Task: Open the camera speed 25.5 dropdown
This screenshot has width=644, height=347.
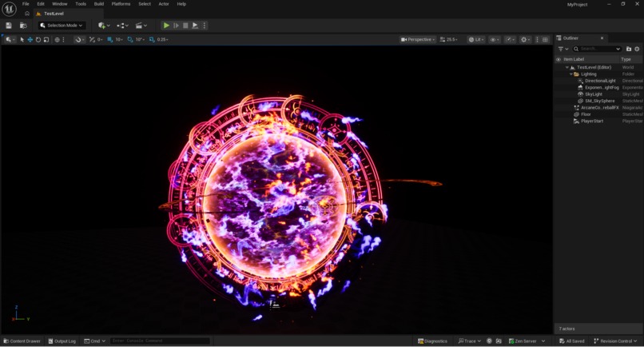Action: pos(448,39)
